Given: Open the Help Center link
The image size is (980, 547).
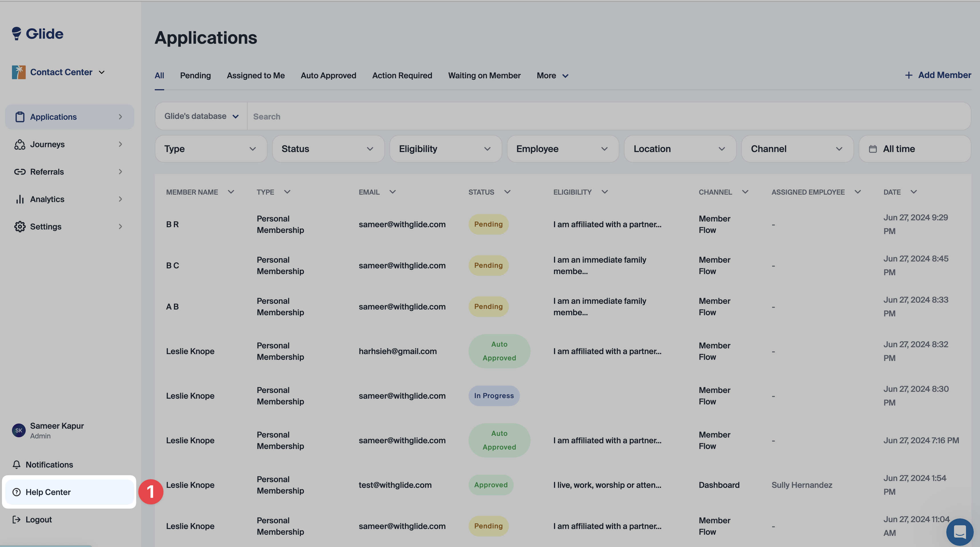Looking at the screenshot, I should (48, 492).
